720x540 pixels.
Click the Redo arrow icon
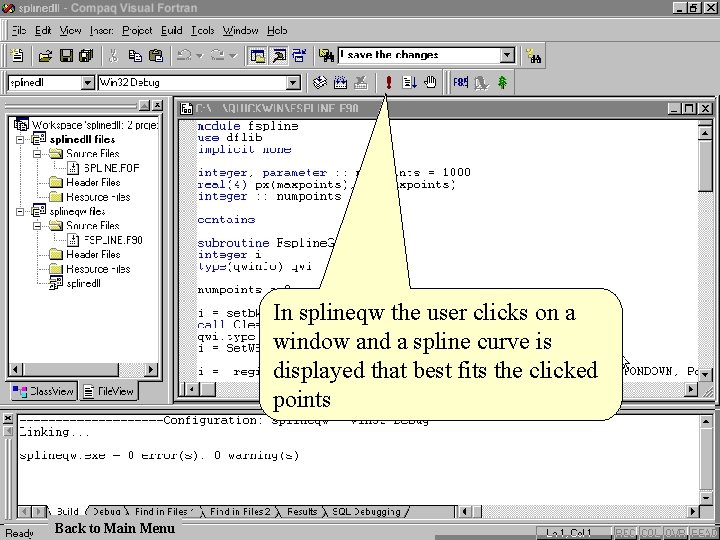pyautogui.click(x=217, y=56)
